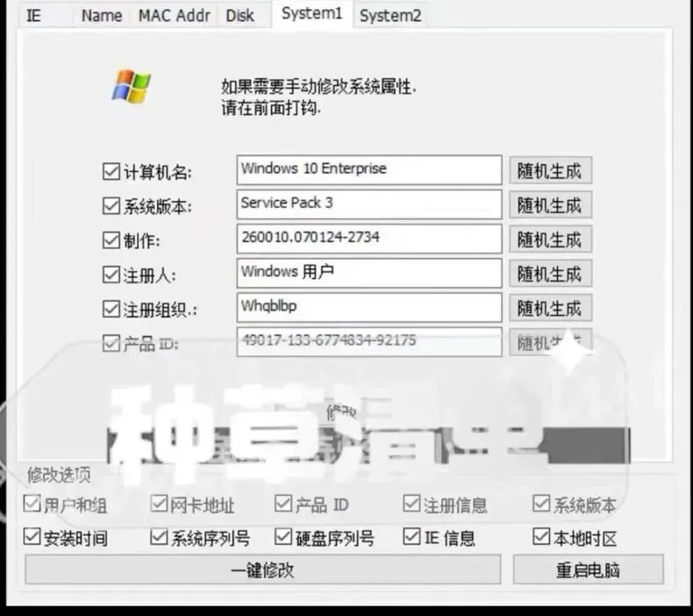
Task: Click 随机生成 next to 注册人
Action: click(550, 274)
